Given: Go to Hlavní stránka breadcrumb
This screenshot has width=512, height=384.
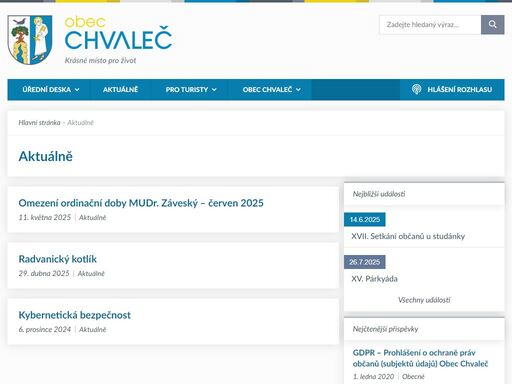Looking at the screenshot, I should click(x=39, y=123).
